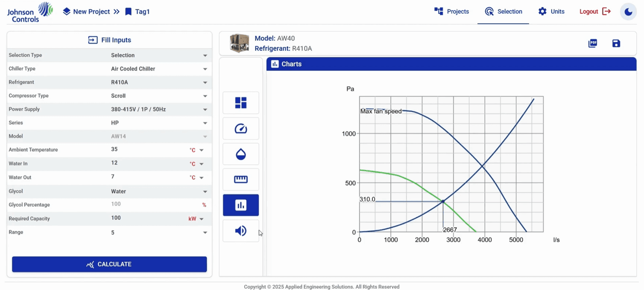The image size is (644, 290).
Task: Select the charts bar-graph sidebar icon
Action: (x=241, y=205)
